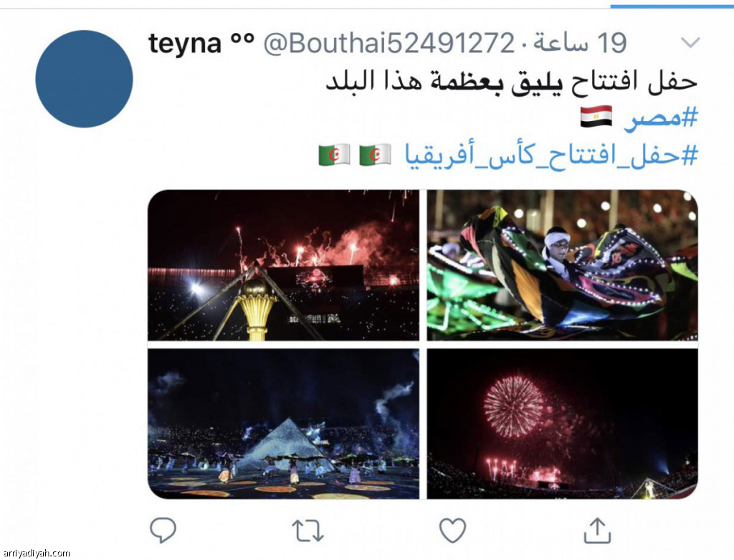This screenshot has width=734, height=560.
Task: View the golden trophy fireworks photo
Action: pos(284,265)
